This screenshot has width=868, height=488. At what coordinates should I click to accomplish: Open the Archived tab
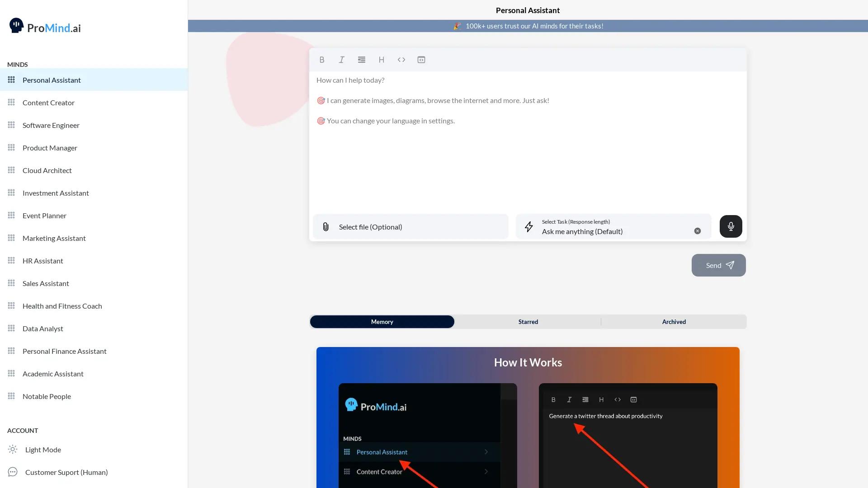pyautogui.click(x=674, y=321)
